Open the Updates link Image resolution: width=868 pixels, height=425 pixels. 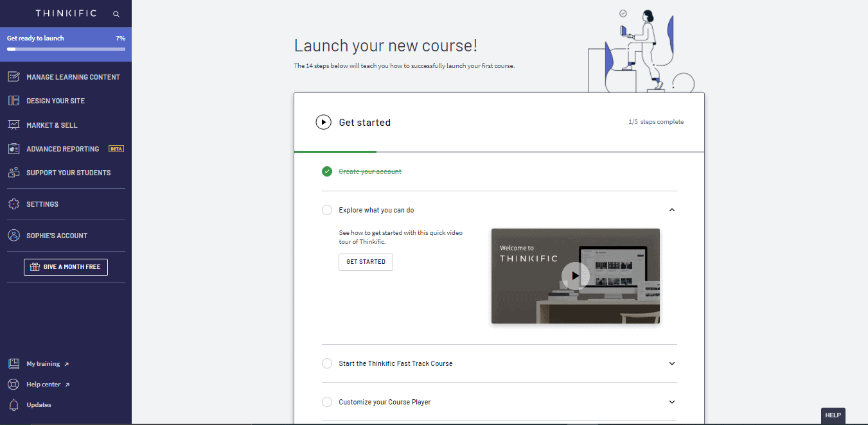click(39, 405)
